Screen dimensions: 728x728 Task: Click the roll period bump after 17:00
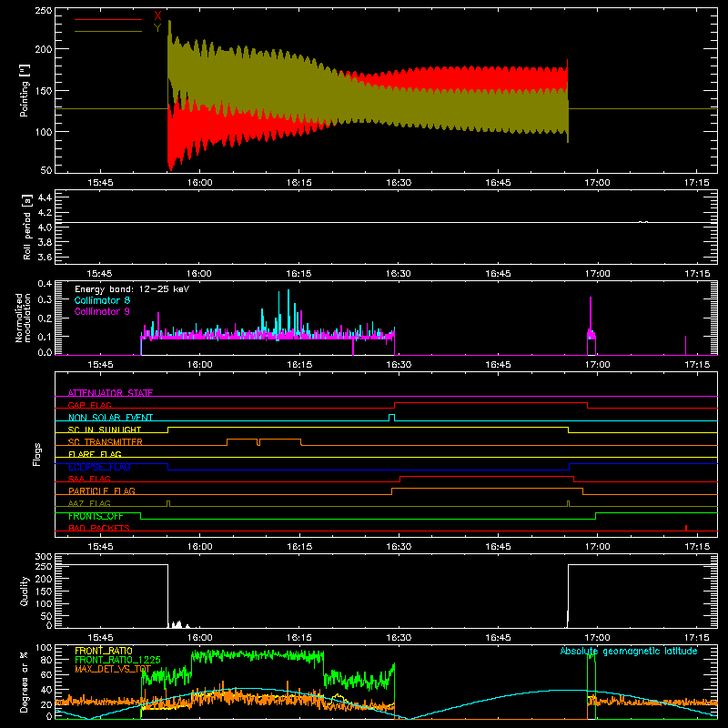click(643, 222)
